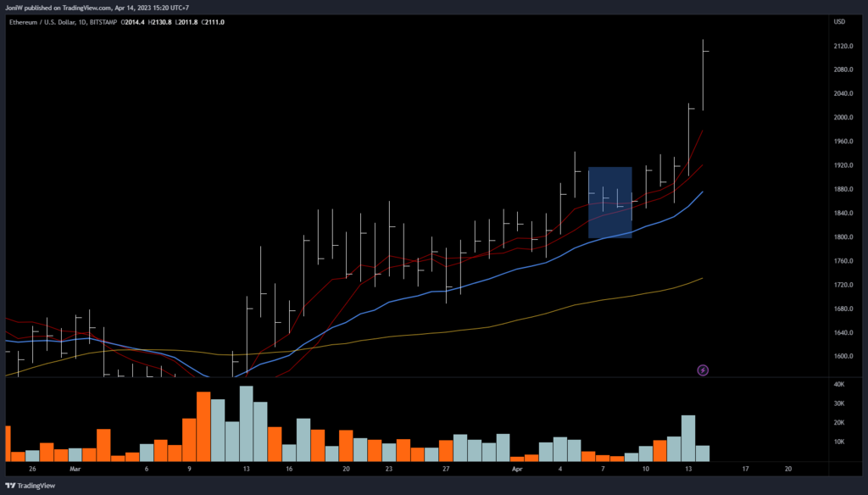Click date label 20 at far right
This screenshot has height=495, width=868.
(788, 468)
